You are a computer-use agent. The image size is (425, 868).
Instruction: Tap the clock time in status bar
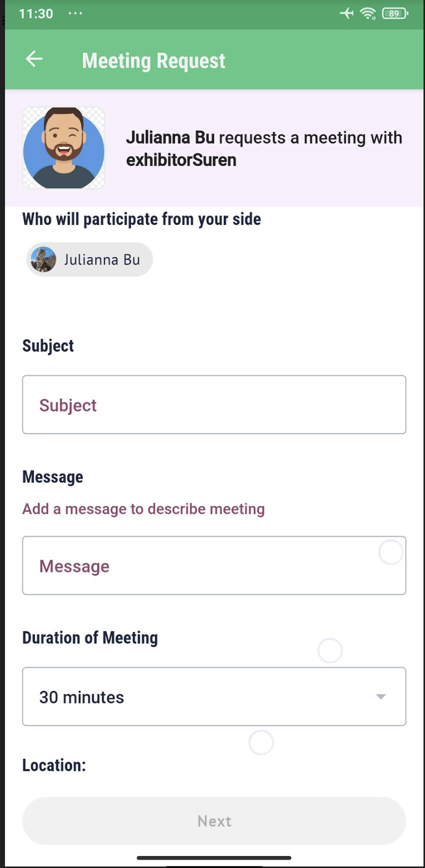point(36,13)
